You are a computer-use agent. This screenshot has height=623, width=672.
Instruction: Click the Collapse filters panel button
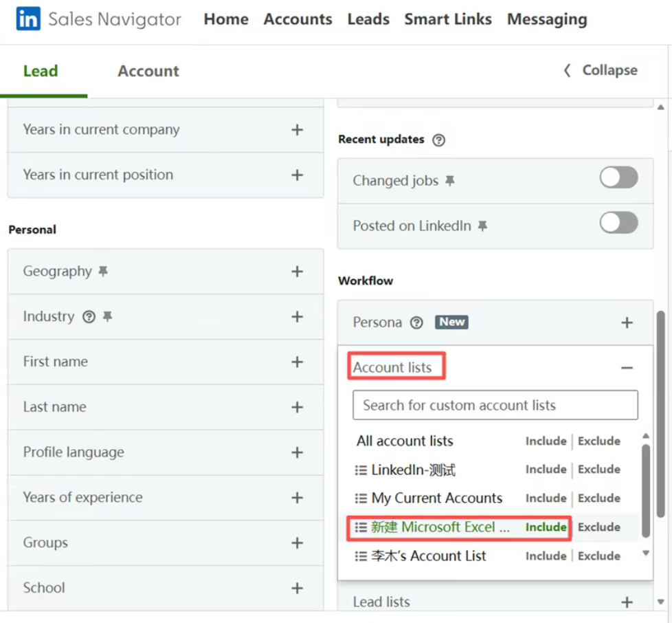click(601, 70)
